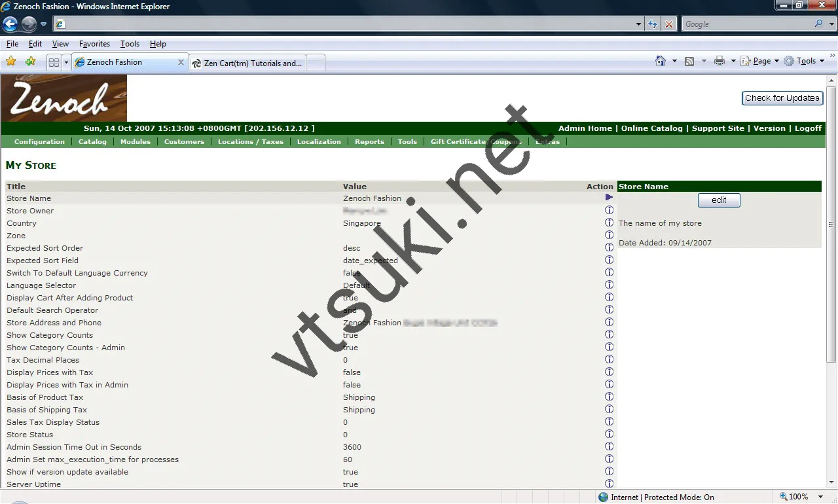Screen dimensions: 838x504
Task: Open the zoom level dropdown
Action: (822, 497)
